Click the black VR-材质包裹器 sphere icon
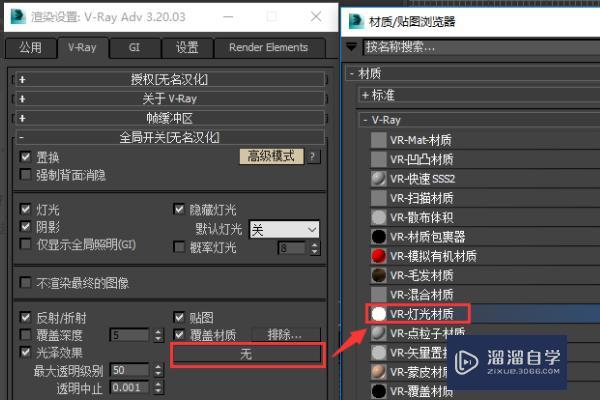The height and width of the screenshot is (400, 600). tap(378, 237)
